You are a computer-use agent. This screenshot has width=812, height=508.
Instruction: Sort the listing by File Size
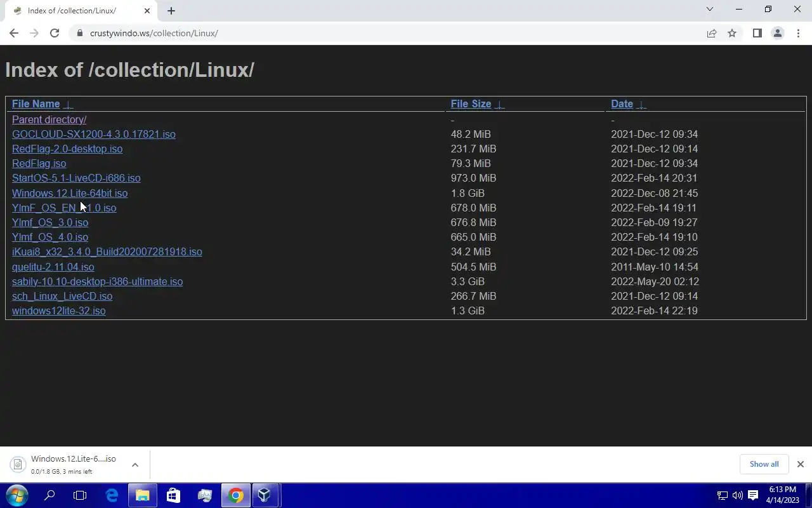(x=471, y=104)
